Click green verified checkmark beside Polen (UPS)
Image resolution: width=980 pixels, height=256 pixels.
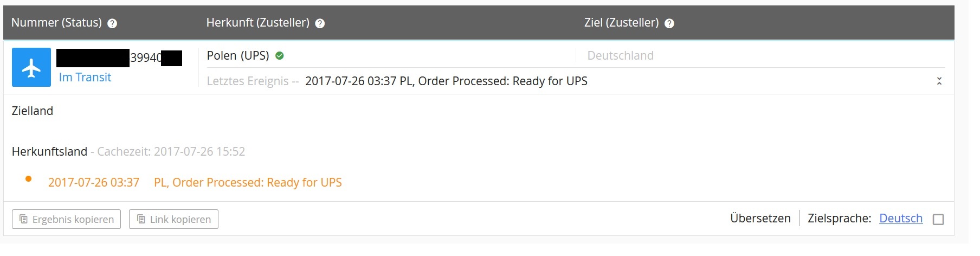coord(280,55)
